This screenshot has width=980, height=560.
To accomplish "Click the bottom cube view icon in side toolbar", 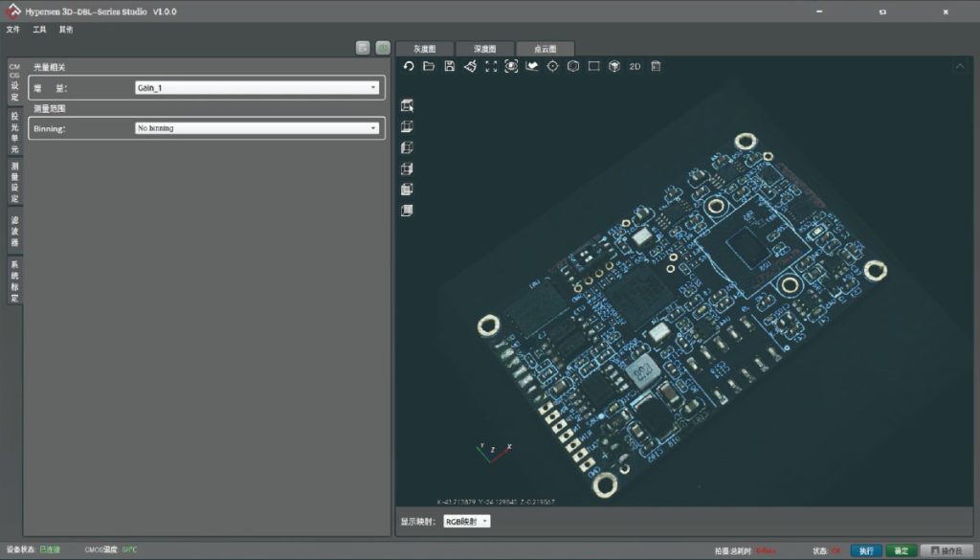I will coord(407,211).
